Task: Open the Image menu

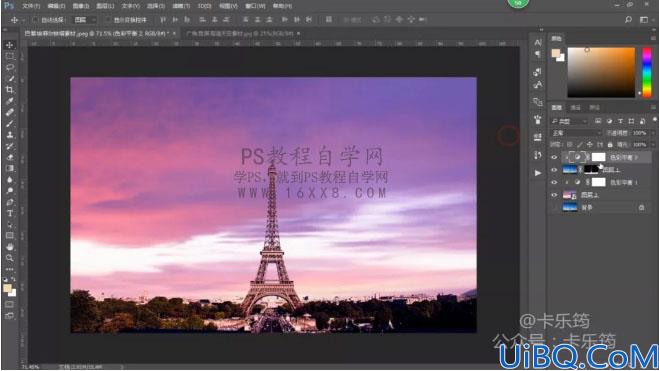Action: point(80,6)
